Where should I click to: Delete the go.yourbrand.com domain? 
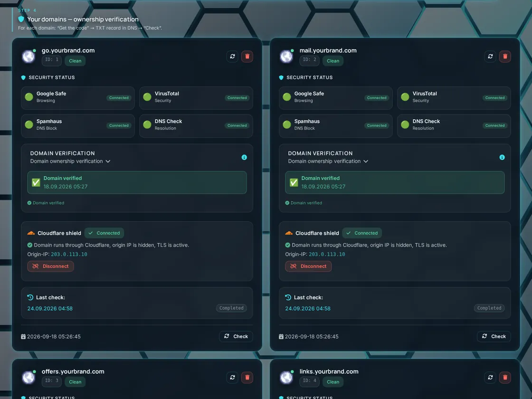click(247, 57)
